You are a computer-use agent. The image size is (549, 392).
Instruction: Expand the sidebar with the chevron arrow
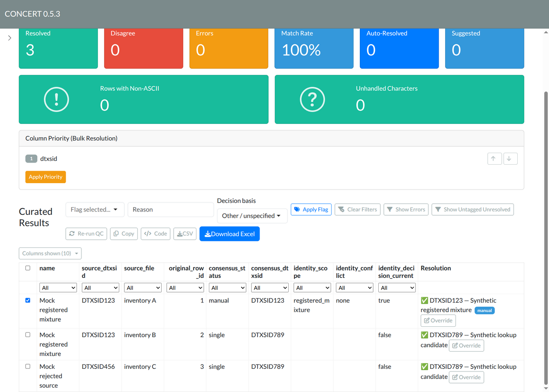pos(9,38)
